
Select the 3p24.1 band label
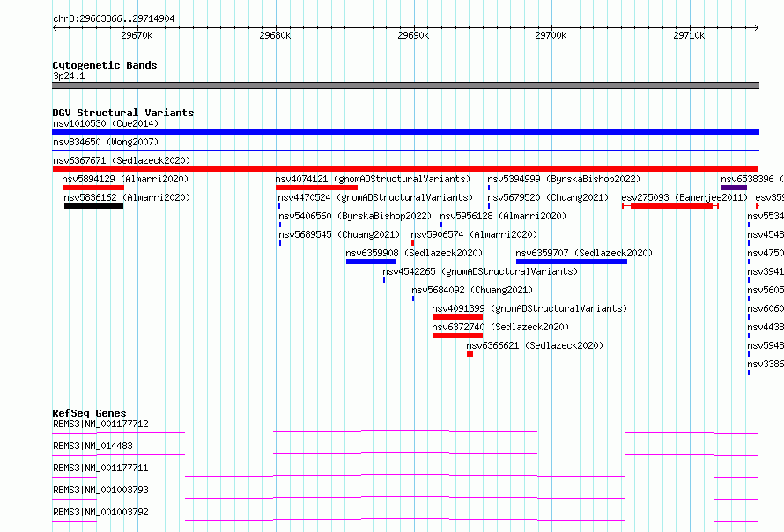(x=69, y=76)
